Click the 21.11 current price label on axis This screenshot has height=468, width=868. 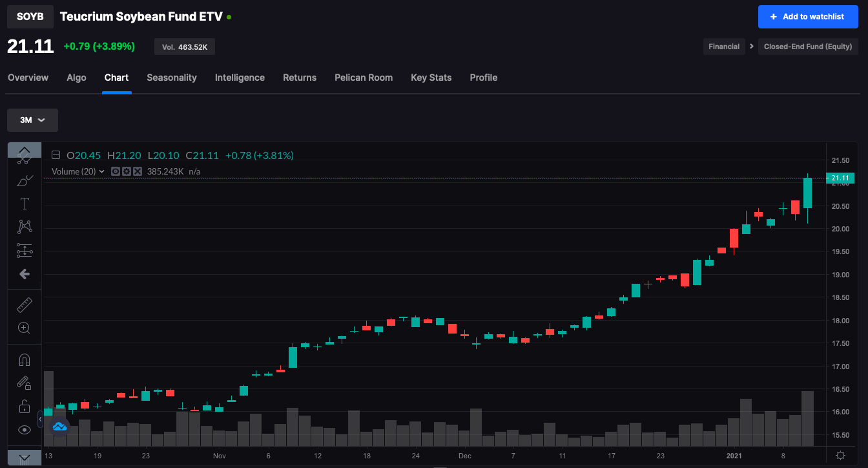tap(840, 178)
